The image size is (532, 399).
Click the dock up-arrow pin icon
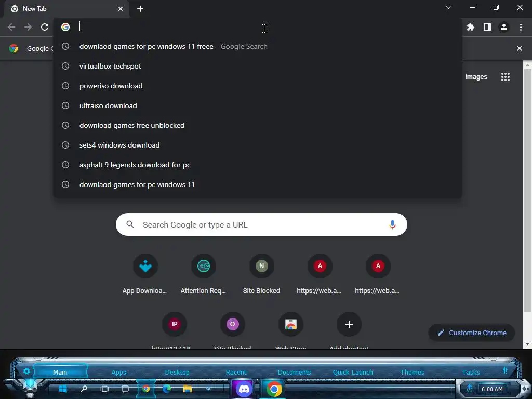[x=505, y=371]
